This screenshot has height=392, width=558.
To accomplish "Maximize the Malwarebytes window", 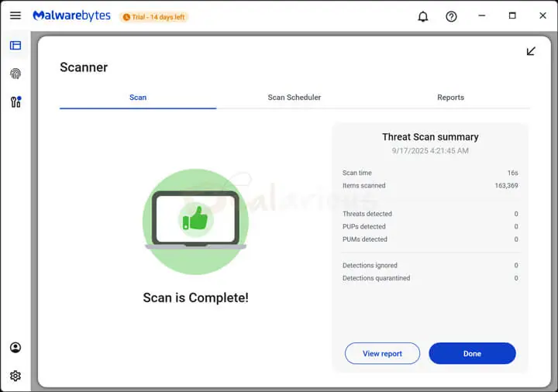I will click(512, 16).
